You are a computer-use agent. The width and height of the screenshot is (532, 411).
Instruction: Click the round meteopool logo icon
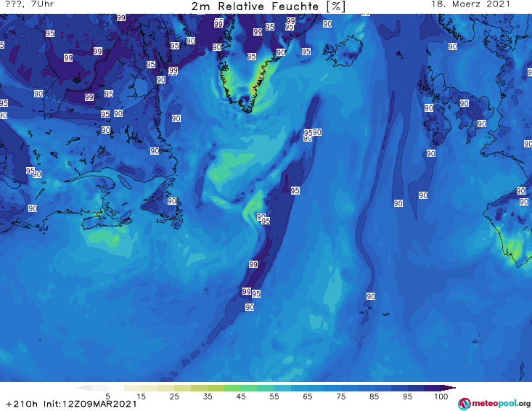click(464, 404)
